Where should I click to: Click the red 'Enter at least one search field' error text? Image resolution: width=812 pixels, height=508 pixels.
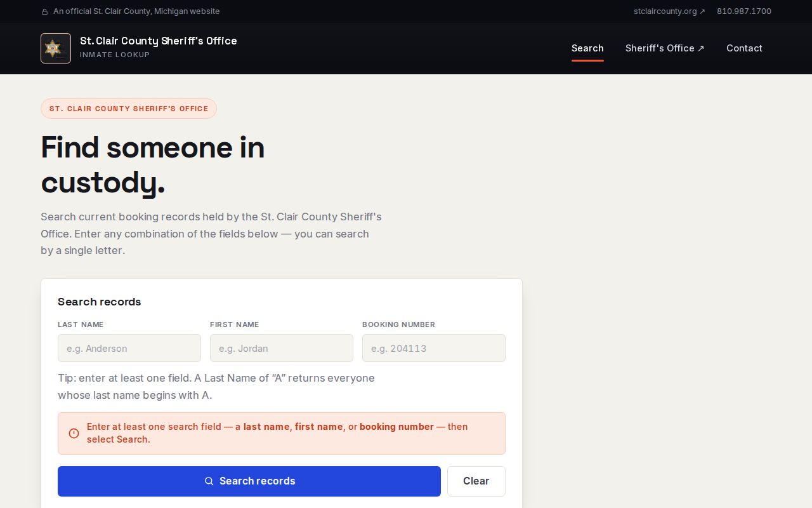[x=277, y=433]
